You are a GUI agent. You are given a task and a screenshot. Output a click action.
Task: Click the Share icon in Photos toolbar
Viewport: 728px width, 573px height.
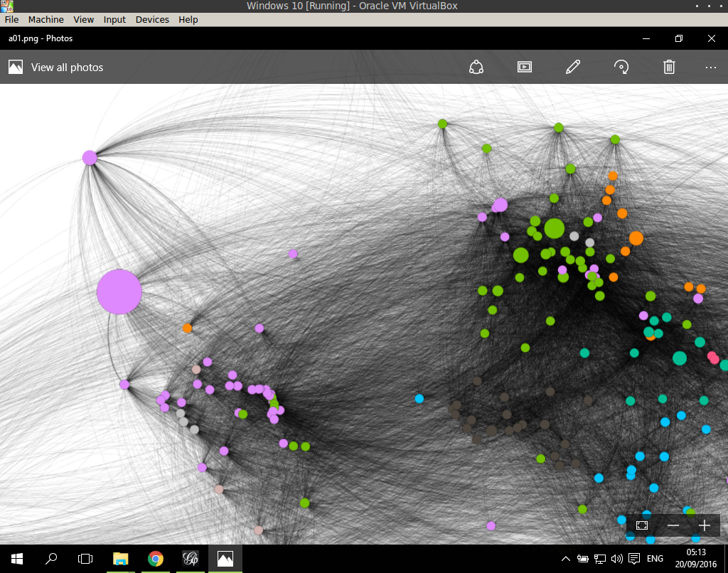pos(476,67)
